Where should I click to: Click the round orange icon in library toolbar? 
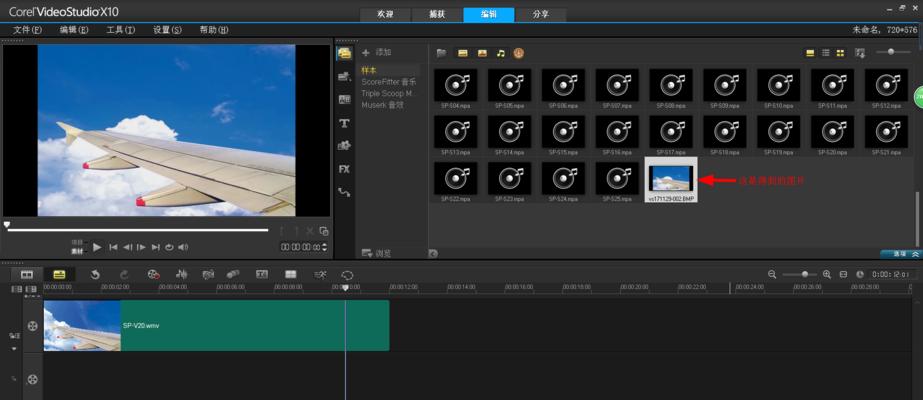519,53
